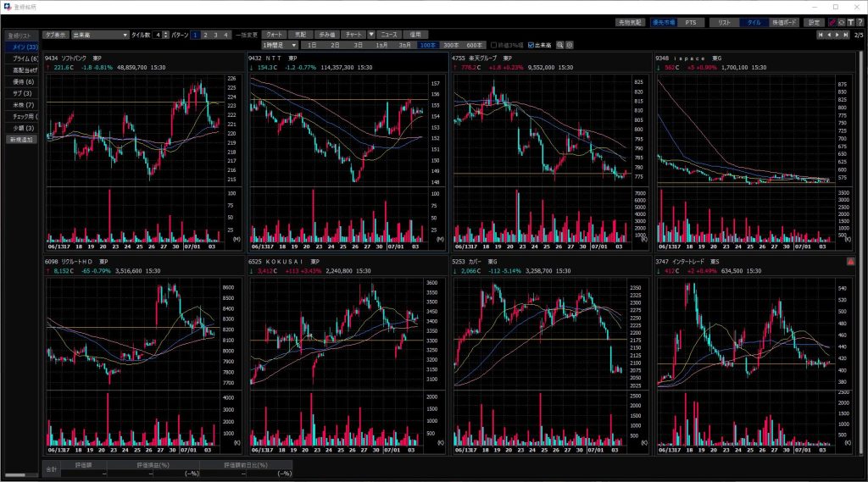
Task: Switch to PTS market toggle
Action: pos(691,22)
